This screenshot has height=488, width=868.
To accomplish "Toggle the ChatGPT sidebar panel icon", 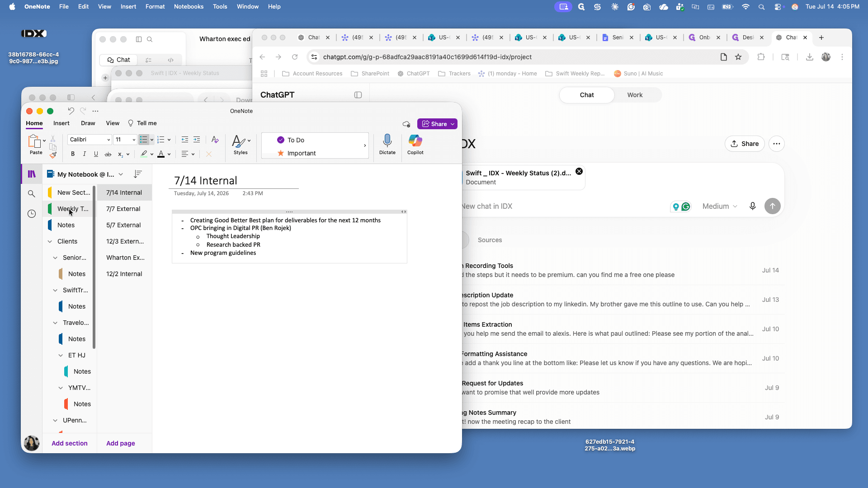I will (x=358, y=95).
